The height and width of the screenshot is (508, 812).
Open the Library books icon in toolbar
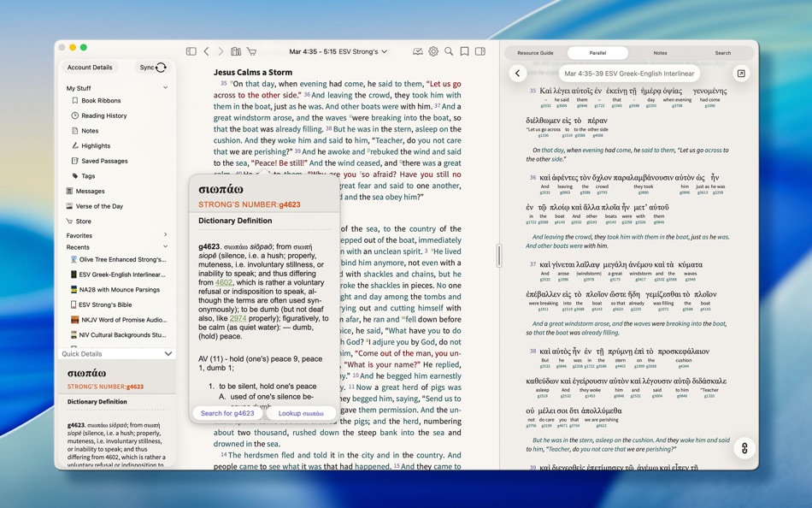click(236, 51)
